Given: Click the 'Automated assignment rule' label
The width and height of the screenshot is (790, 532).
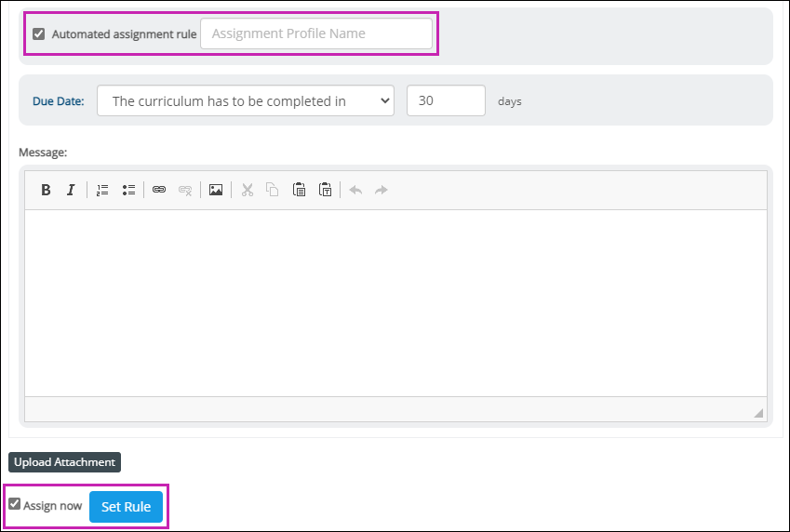Looking at the screenshot, I should (124, 34).
